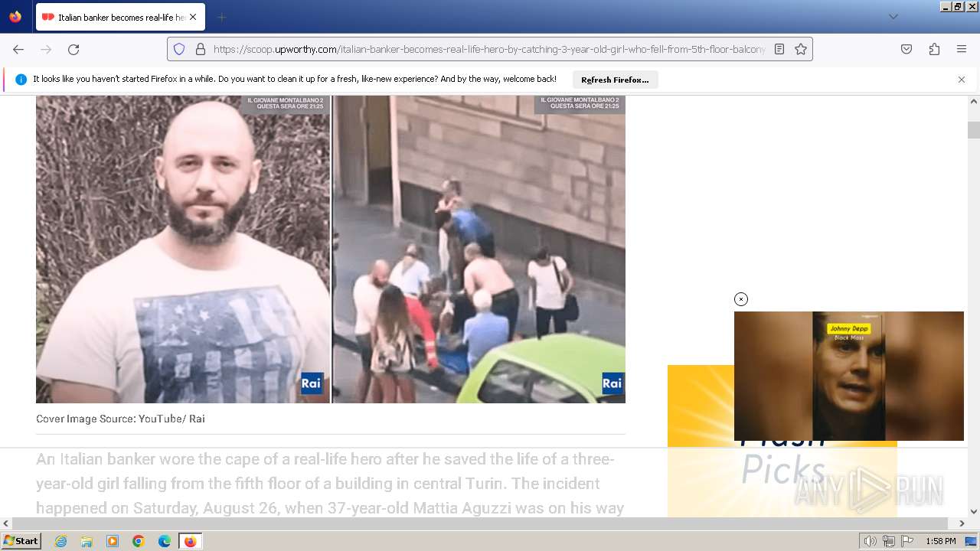Open a new tab with plus button
This screenshot has width=980, height=551.
click(x=221, y=17)
